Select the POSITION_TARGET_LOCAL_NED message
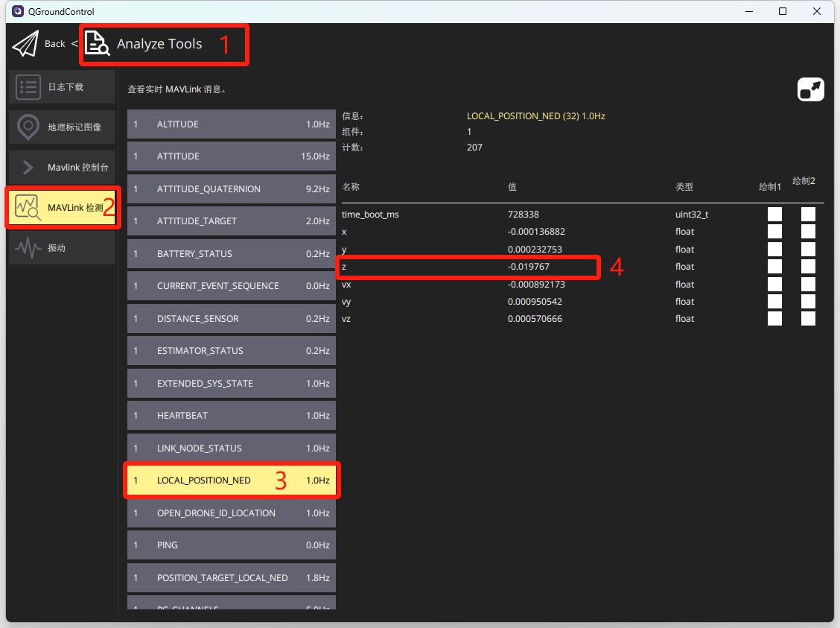This screenshot has width=840, height=628. tap(232, 578)
